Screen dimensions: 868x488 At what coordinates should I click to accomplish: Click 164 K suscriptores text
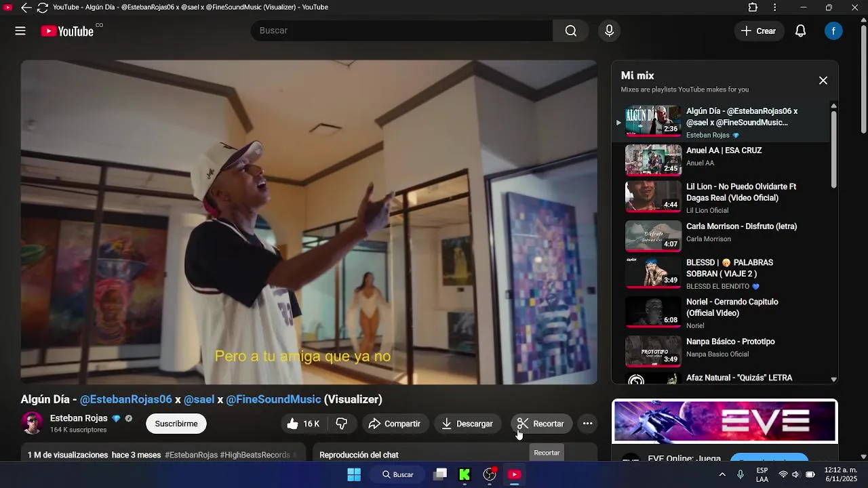pyautogui.click(x=79, y=430)
